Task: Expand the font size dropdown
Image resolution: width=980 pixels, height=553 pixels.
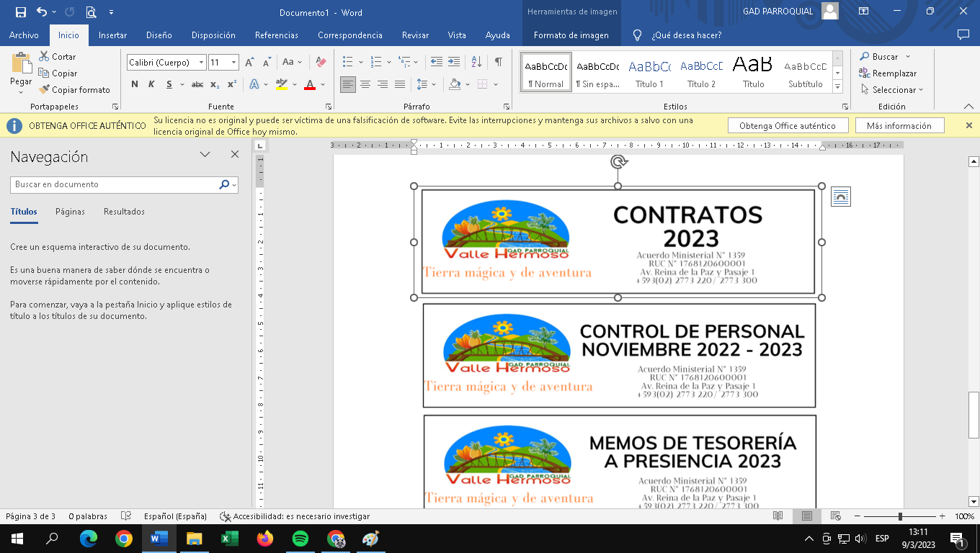Action: [233, 63]
